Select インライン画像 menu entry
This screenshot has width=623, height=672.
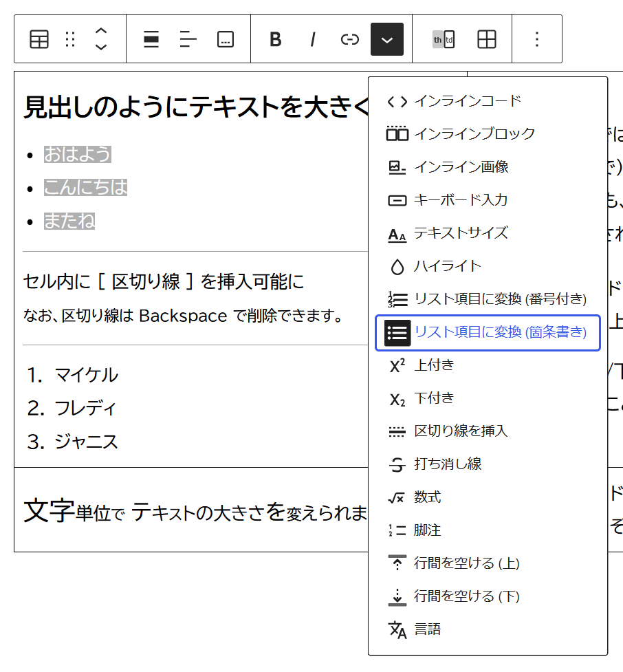point(488,167)
